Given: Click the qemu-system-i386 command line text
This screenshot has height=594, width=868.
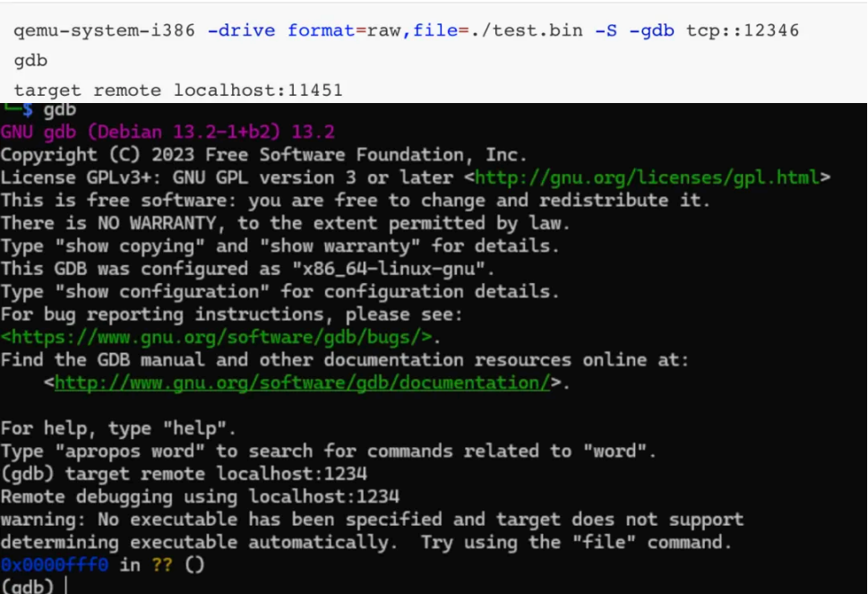Looking at the screenshot, I should [407, 30].
